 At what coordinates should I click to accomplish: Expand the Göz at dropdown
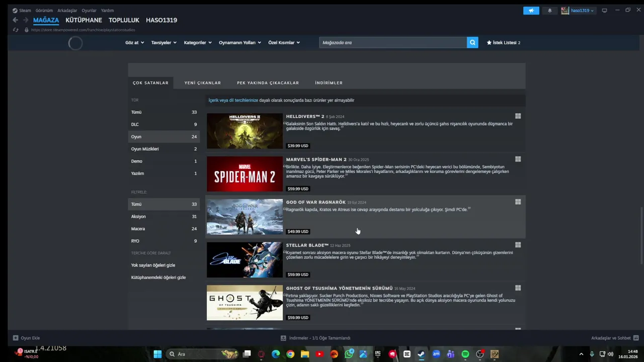pyautogui.click(x=135, y=43)
